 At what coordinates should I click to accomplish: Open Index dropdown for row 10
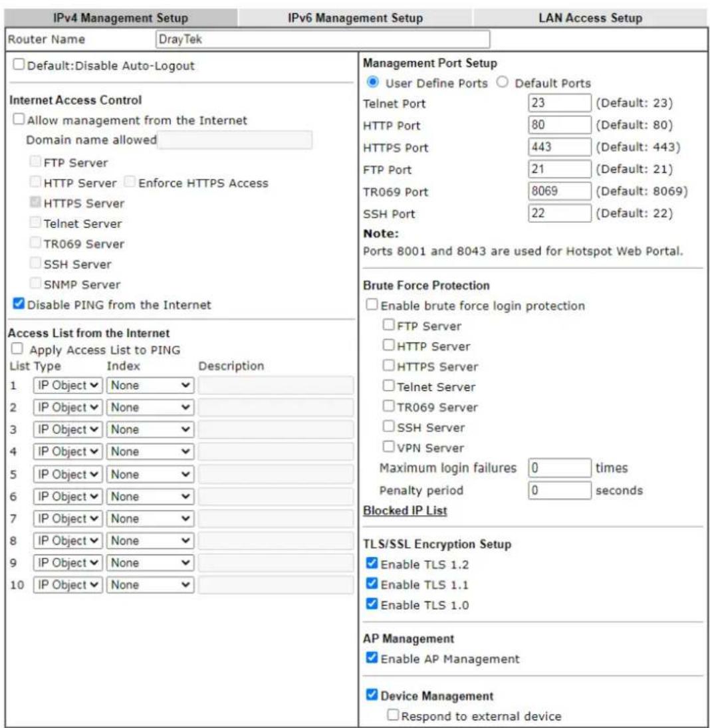click(150, 584)
